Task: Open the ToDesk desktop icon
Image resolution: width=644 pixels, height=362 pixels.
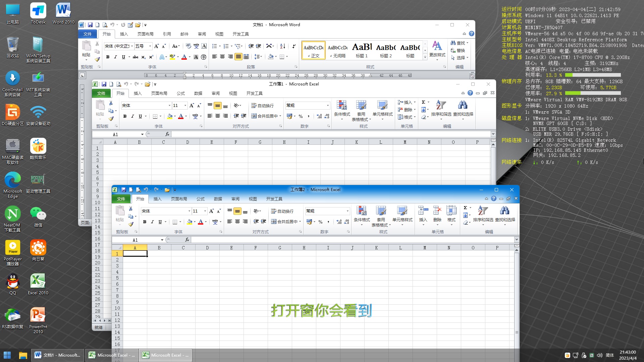Action: (38, 13)
